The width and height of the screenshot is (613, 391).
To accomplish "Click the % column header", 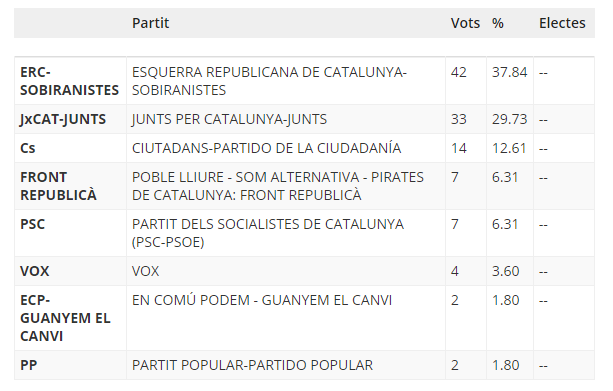I will click(498, 23).
